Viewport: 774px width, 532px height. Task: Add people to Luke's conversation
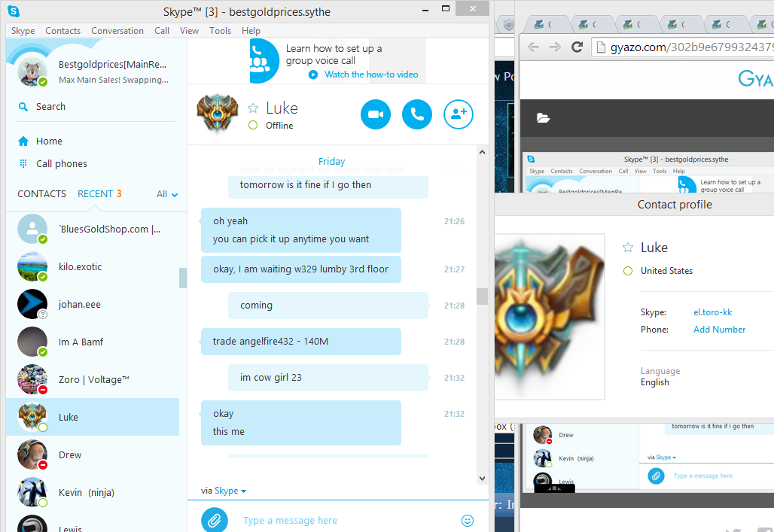pyautogui.click(x=459, y=114)
